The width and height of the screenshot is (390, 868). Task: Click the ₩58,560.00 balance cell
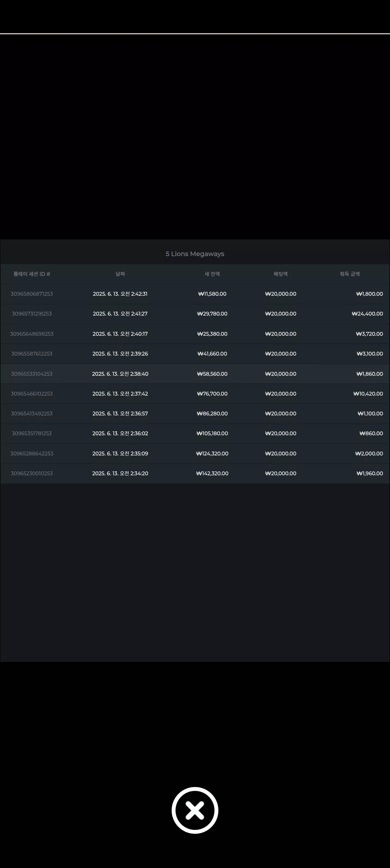tap(212, 374)
